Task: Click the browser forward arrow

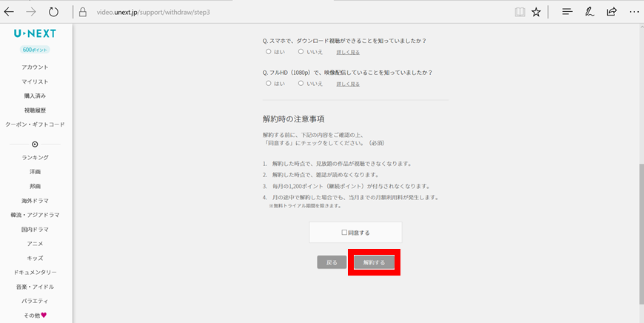Action: click(x=31, y=12)
